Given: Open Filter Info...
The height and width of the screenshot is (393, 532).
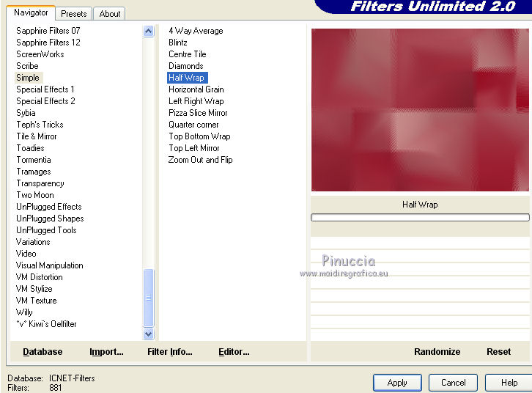Looking at the screenshot, I should 170,352.
